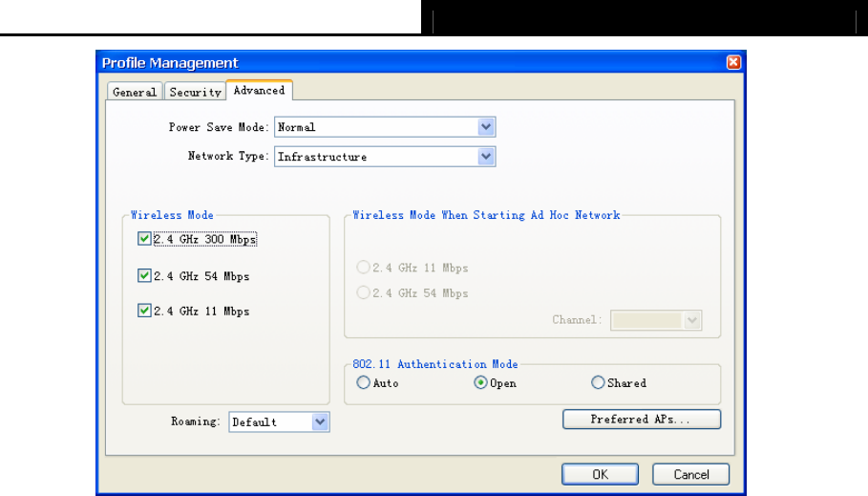Open the Power Save Mode dropdown arrow

pyautogui.click(x=486, y=127)
